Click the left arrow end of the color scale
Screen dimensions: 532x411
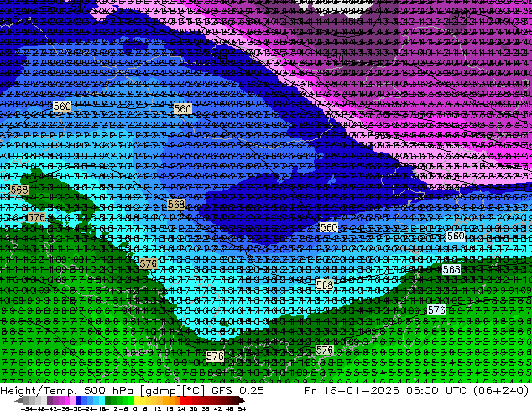pyautogui.click(x=18, y=400)
